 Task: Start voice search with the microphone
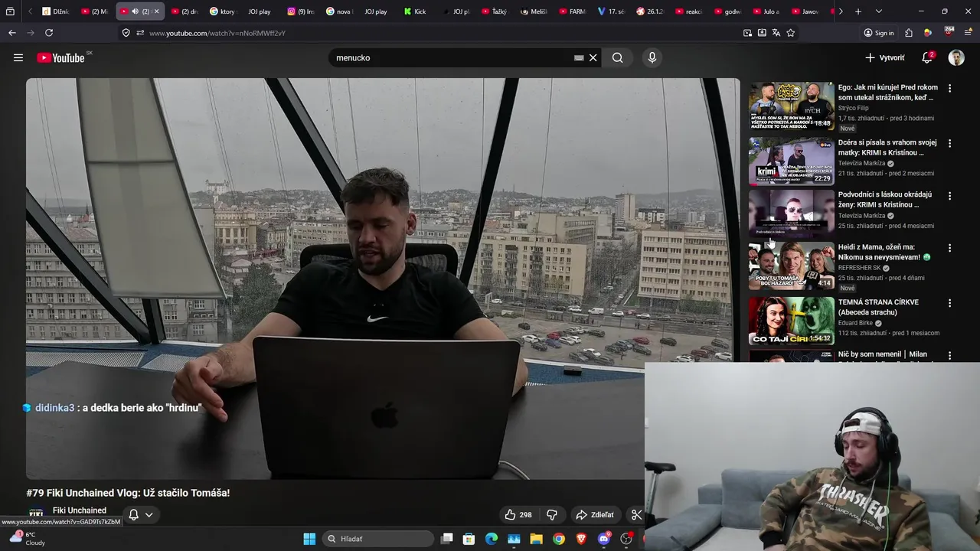coord(652,57)
